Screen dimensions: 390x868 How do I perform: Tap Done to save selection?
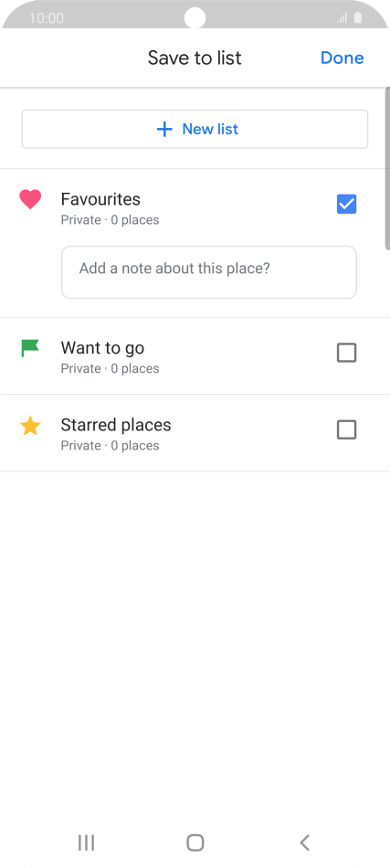pos(343,58)
